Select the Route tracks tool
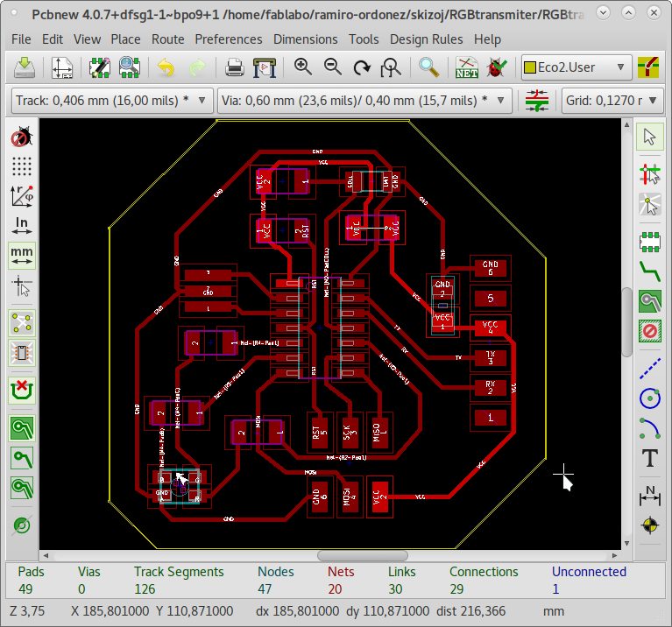Image resolution: width=672 pixels, height=627 pixels. 650,271
